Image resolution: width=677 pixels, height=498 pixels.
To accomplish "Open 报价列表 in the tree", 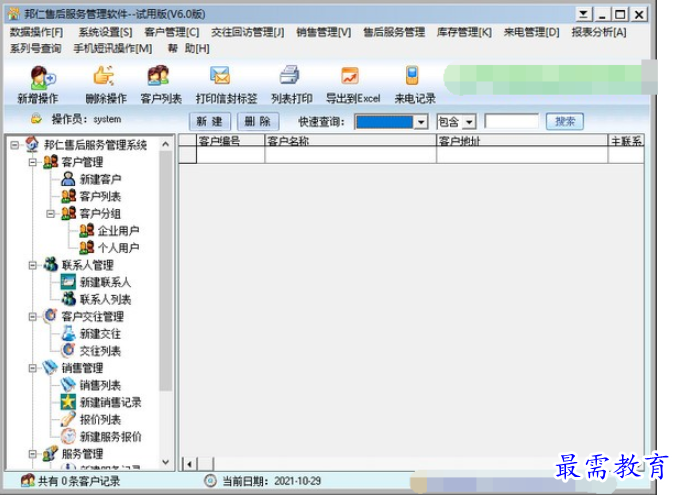I will click(100, 419).
